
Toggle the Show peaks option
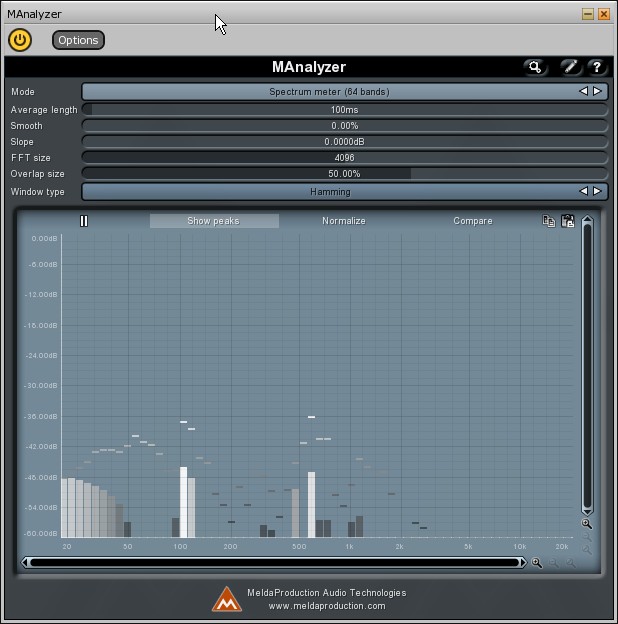pyautogui.click(x=214, y=221)
